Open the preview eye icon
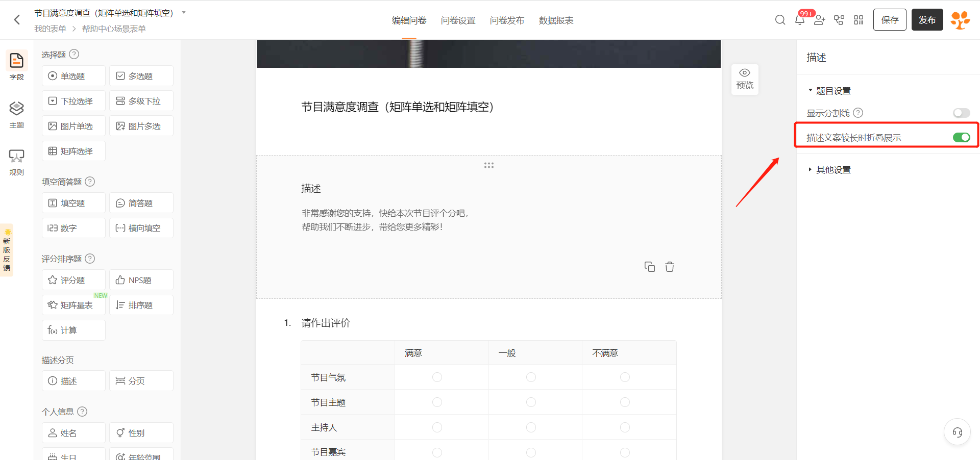980x460 pixels. pos(745,79)
